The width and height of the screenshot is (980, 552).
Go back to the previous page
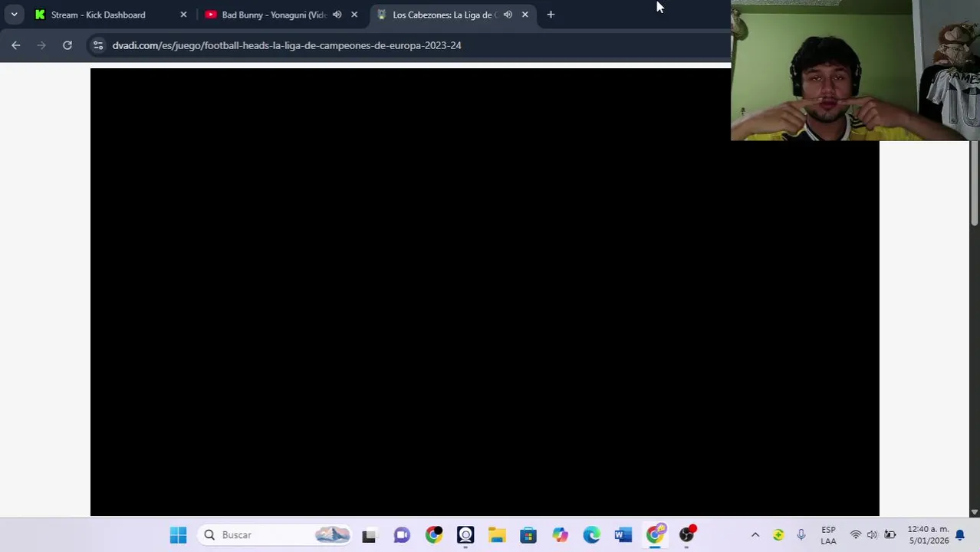point(16,45)
